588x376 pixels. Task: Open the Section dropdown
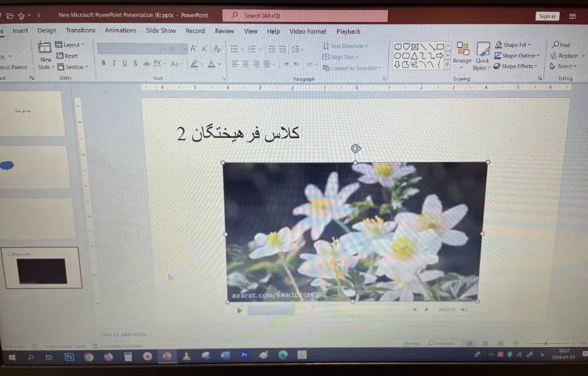73,67
